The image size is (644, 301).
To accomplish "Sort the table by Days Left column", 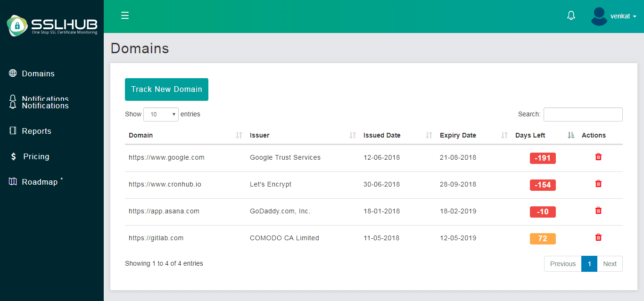I will 545,135.
